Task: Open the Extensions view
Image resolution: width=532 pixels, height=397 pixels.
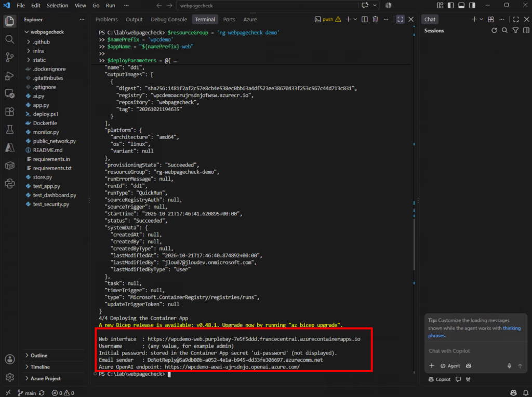Action: [x=9, y=112]
